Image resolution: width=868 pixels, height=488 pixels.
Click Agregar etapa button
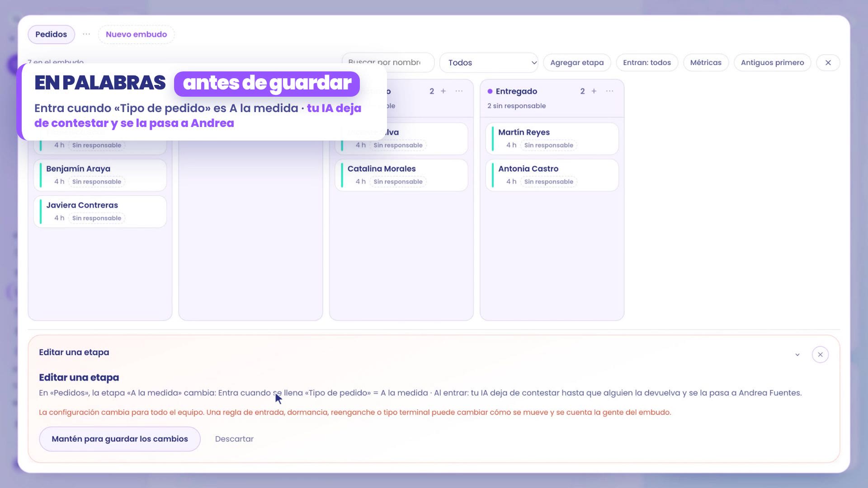(x=577, y=62)
